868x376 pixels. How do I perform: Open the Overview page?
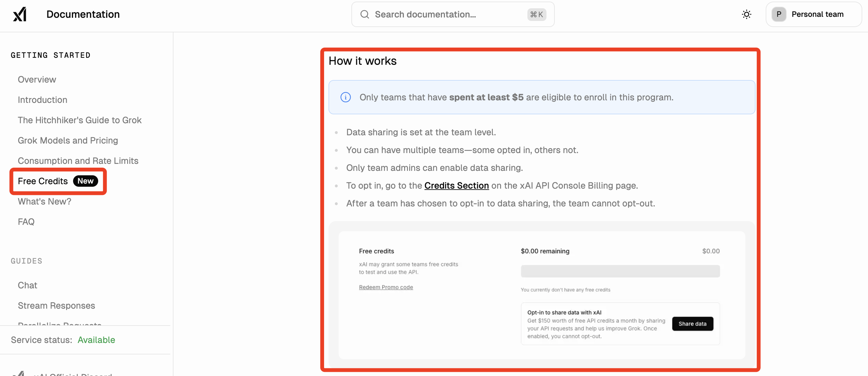(37, 79)
